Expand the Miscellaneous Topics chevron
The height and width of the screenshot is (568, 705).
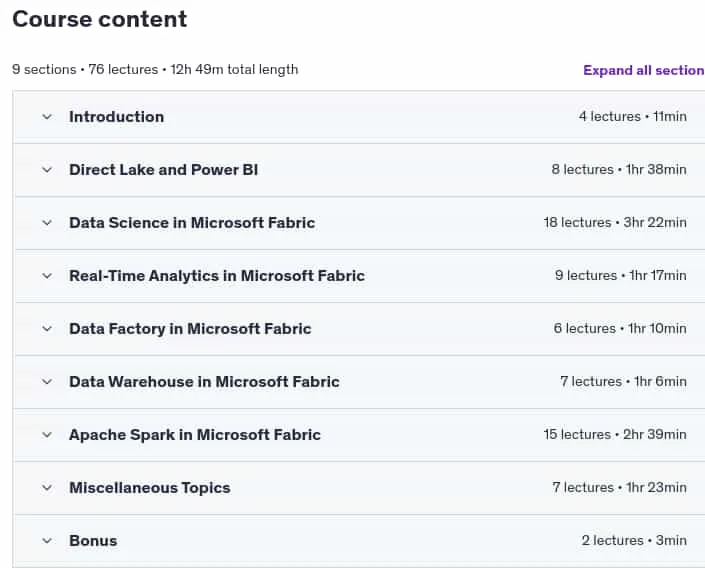point(47,488)
